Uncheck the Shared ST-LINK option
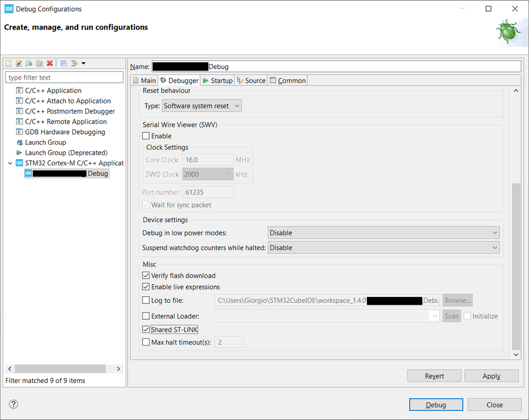This screenshot has height=420, width=529. coord(146,329)
